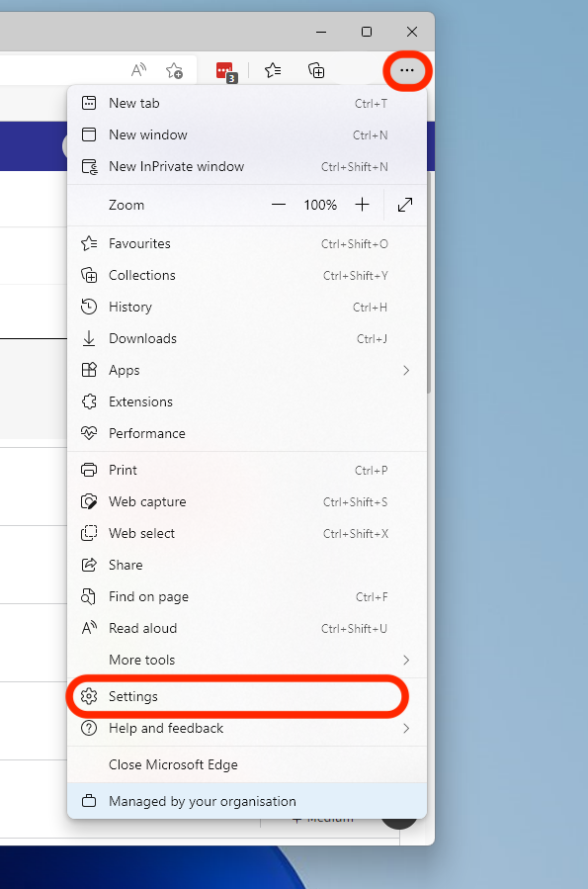The width and height of the screenshot is (588, 889).
Task: Decrease zoom with the minus button
Action: (x=279, y=205)
